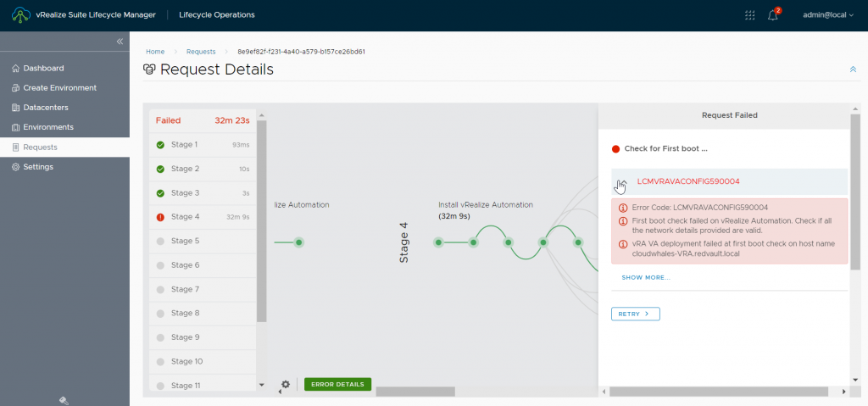Select Stage 3 in the stage list

pos(203,192)
